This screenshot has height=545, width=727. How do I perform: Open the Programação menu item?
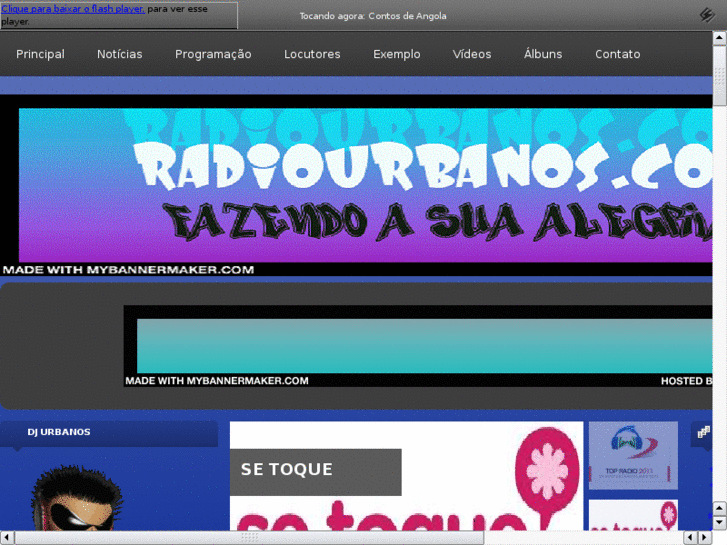pos(213,54)
